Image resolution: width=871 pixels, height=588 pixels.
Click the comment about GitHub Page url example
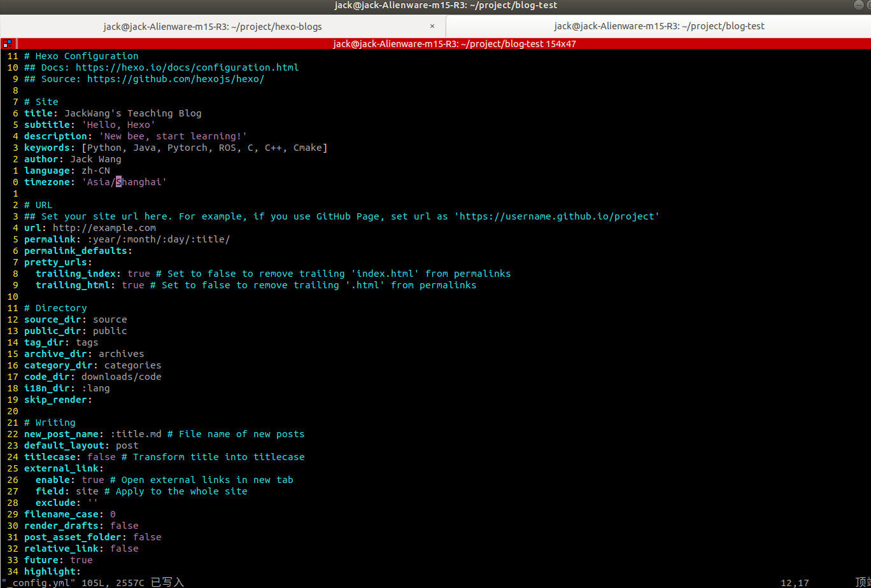tap(342, 216)
